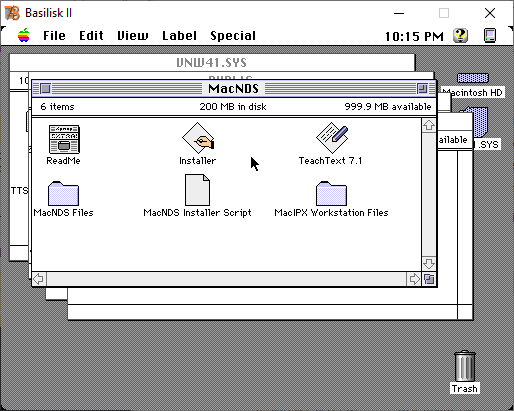The height and width of the screenshot is (411, 514).
Task: Click the MacNDS window size box
Action: [429, 279]
